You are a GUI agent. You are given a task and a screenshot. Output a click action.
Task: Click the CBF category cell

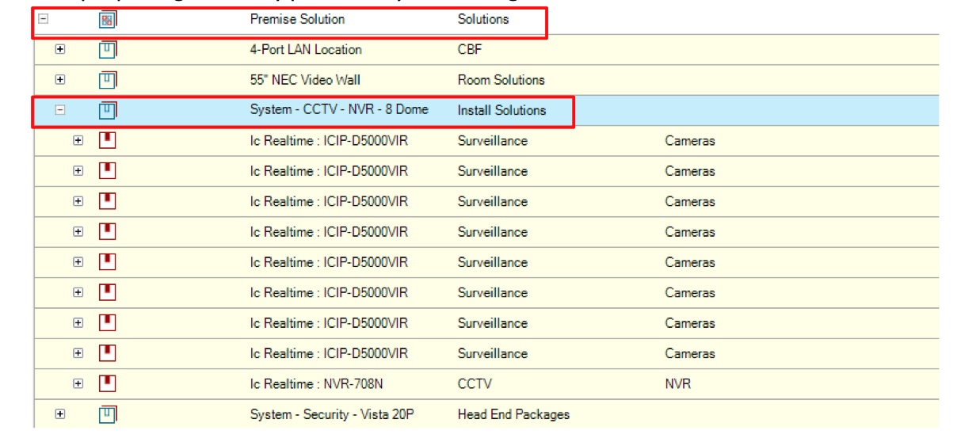coord(469,49)
